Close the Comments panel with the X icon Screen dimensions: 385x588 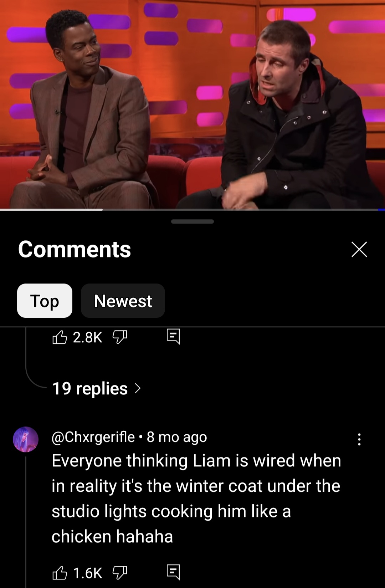point(359,249)
